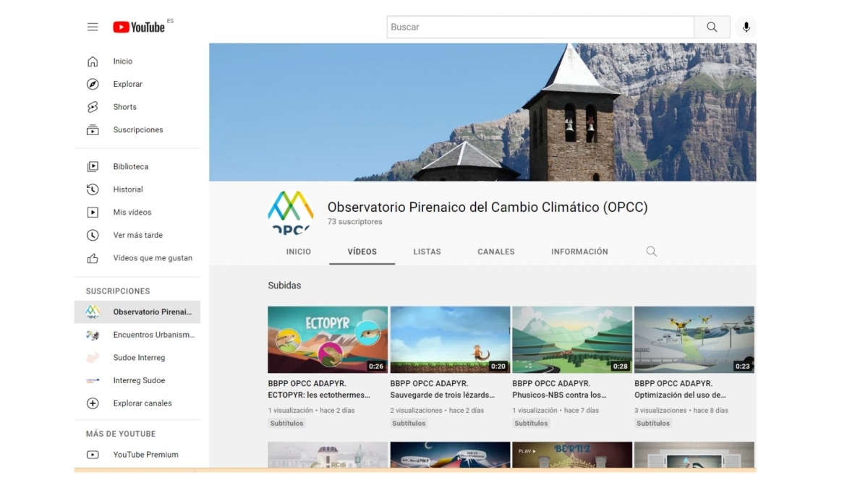Viewport: 868px width, 488px height.
Task: Click '3 visualizaciones • hace 8 días' text
Action: click(681, 411)
